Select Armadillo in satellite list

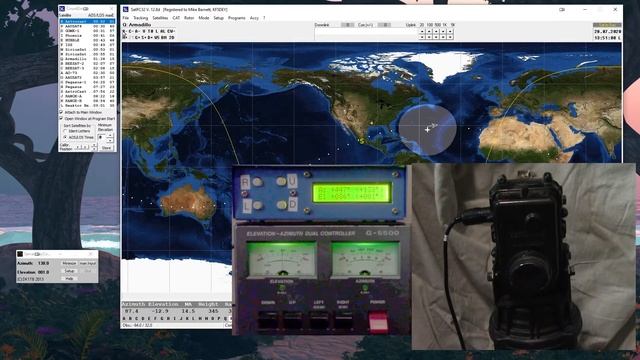tap(87, 59)
